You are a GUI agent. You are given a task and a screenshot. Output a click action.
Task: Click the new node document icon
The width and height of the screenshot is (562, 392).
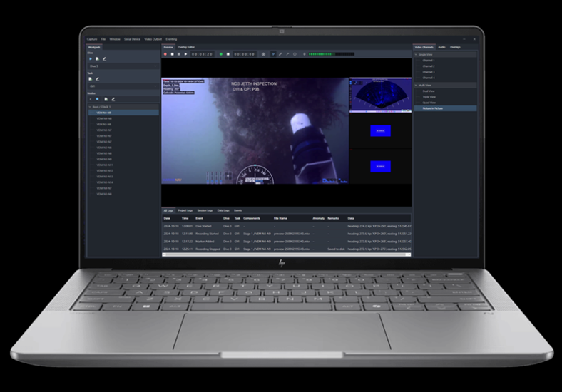click(x=106, y=99)
